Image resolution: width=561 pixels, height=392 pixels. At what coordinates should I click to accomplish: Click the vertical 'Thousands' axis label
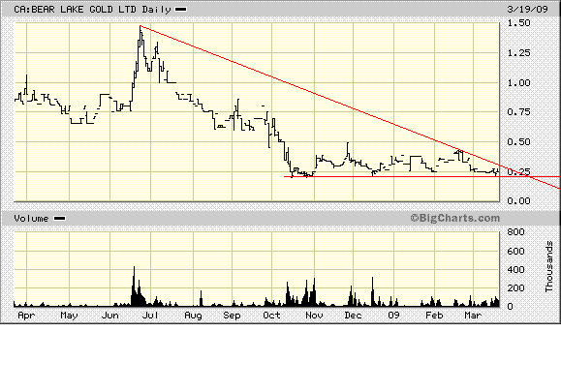549,266
